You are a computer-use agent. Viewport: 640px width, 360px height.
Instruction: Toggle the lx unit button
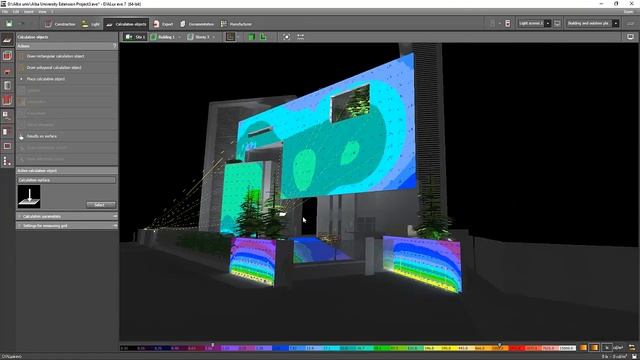click(607, 348)
